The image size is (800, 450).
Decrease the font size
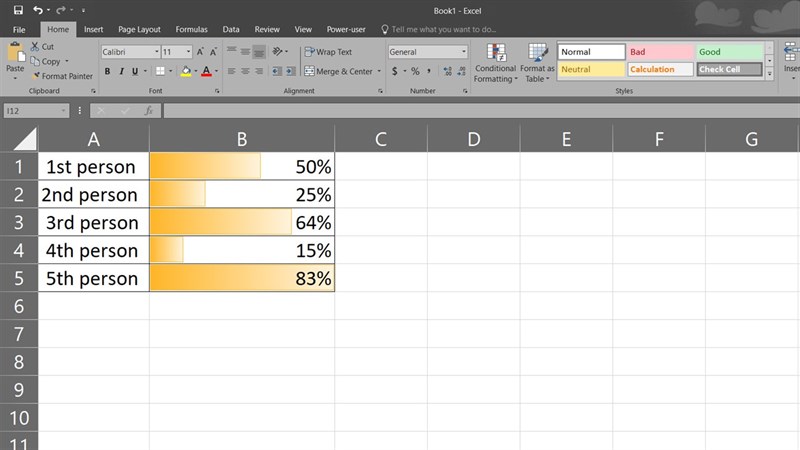click(x=213, y=52)
